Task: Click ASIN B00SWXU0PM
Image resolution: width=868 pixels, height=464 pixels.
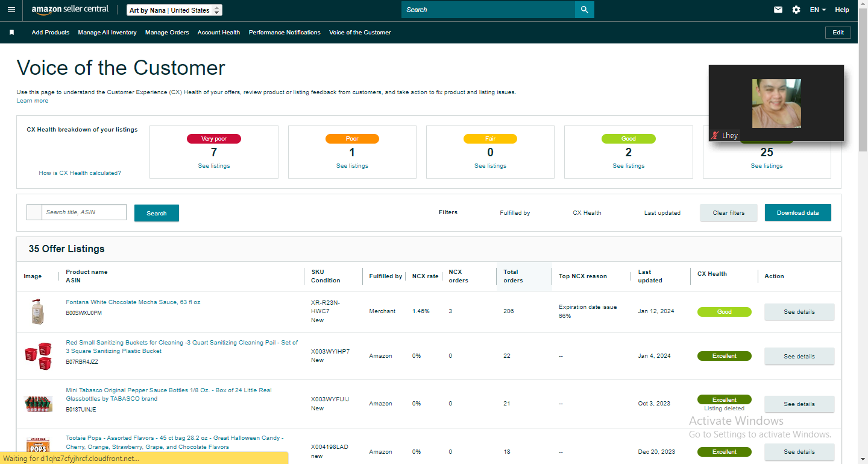Action: [84, 314]
